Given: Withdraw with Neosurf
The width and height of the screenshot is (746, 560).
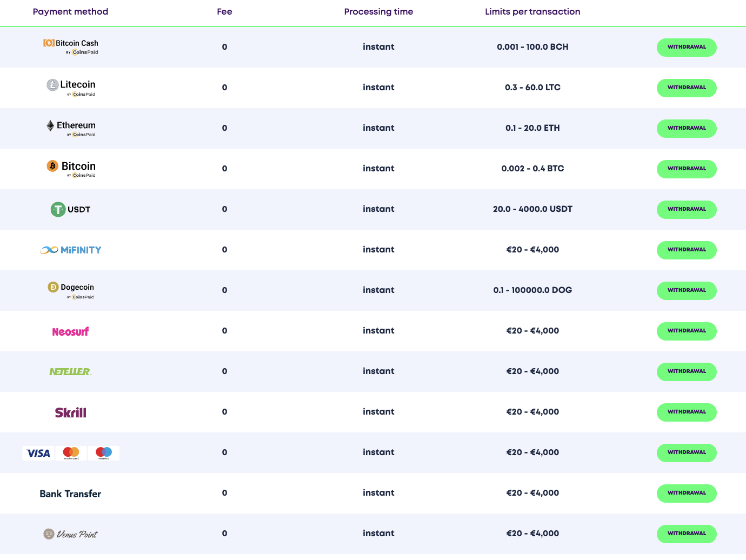Looking at the screenshot, I should [x=687, y=331].
